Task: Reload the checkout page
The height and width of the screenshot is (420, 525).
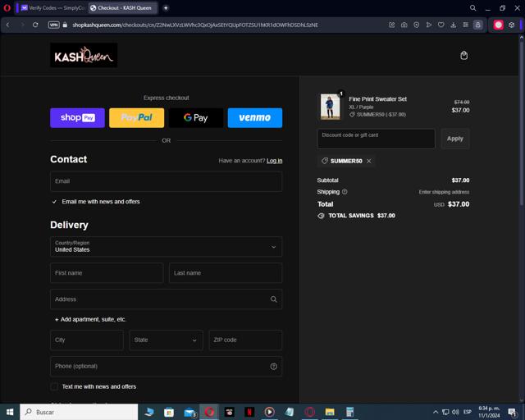Action: click(x=35, y=25)
